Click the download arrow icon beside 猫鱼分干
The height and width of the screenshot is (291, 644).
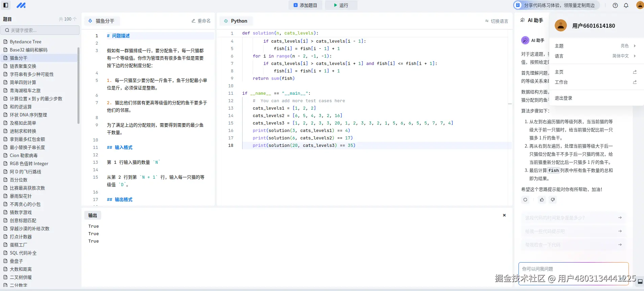pyautogui.click(x=90, y=21)
